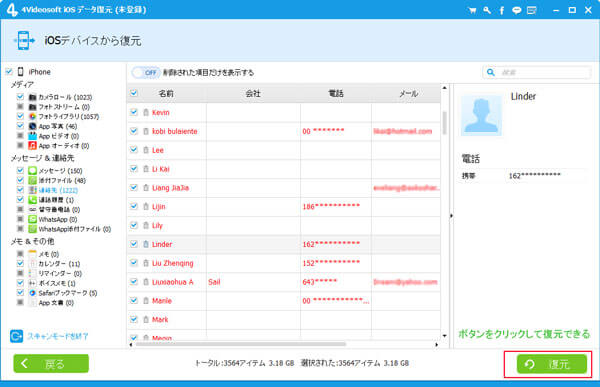Screen dimensions: 600x387
Task: Select the Manle contact row
Action: [x=284, y=300]
